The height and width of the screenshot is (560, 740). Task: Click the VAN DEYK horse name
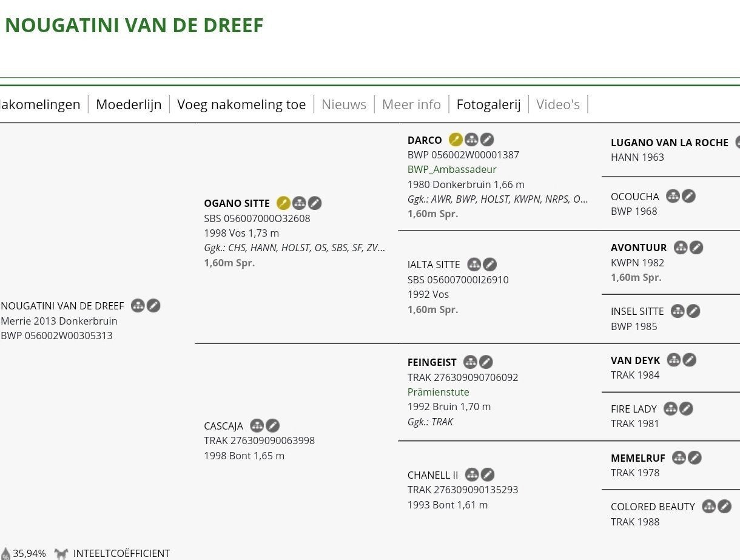[x=636, y=360]
